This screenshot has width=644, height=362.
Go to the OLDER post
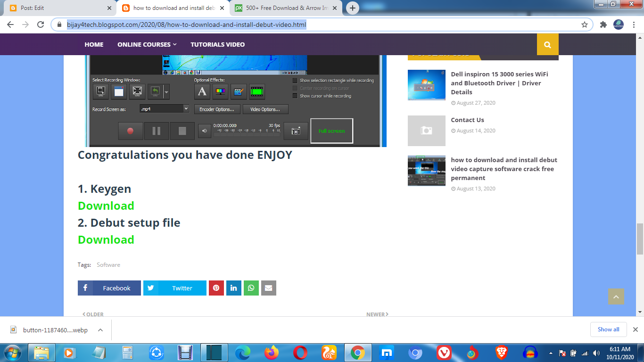(x=93, y=314)
